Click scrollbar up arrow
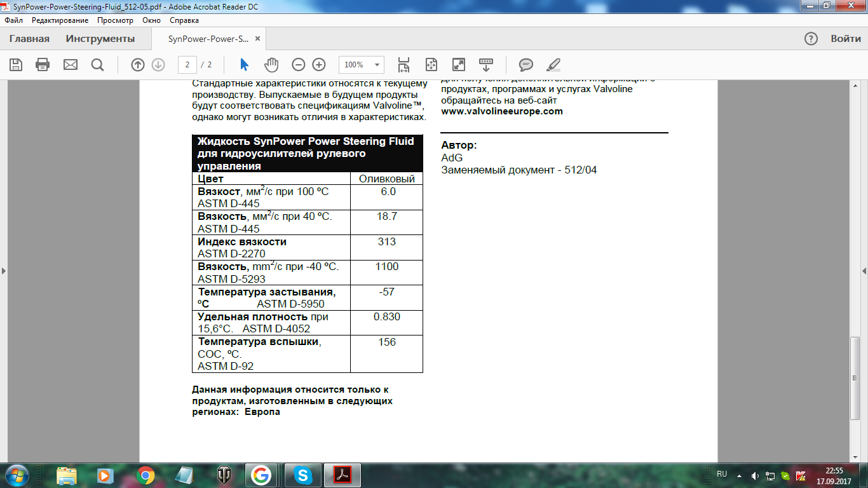 [x=855, y=84]
